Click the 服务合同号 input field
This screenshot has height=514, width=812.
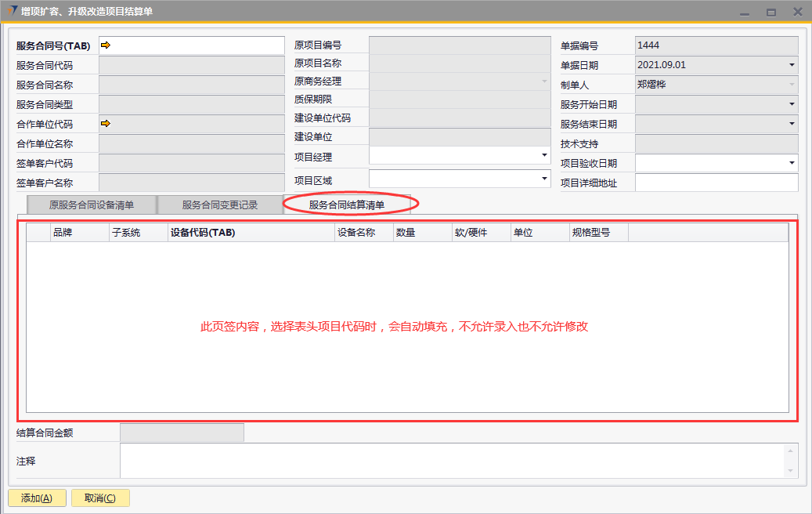click(196, 45)
